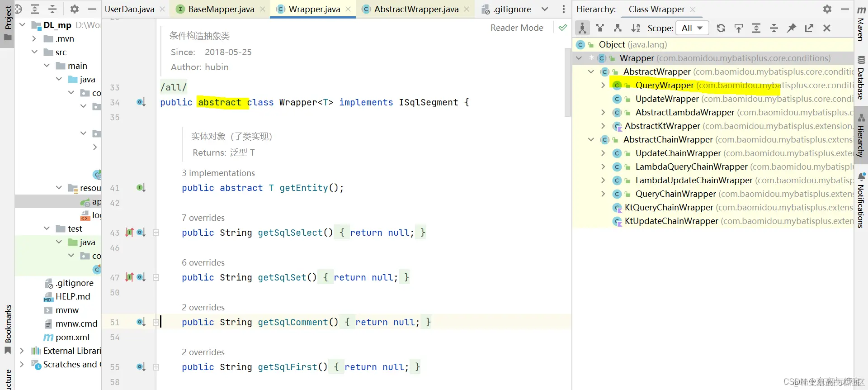Click the overrides gutter icon on line 43

129,233
